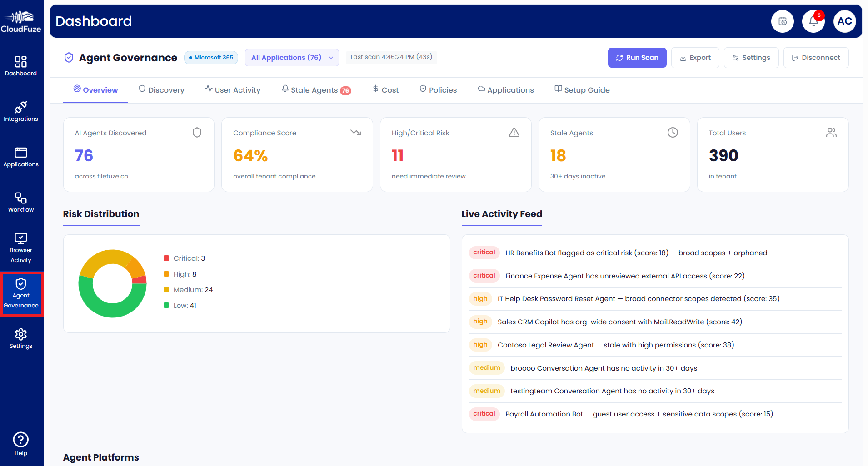Viewport: 868px width, 466px height.
Task: Open Applications in the sidebar
Action: [21, 157]
